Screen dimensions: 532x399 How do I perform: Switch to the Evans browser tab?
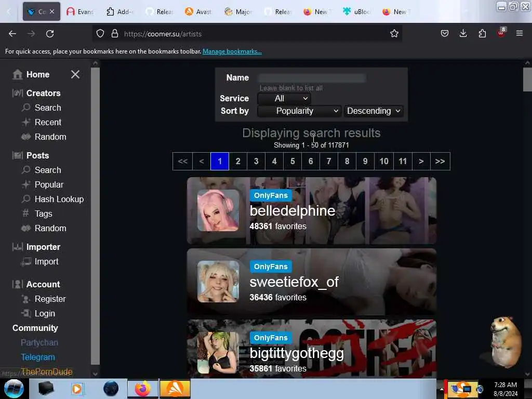(x=80, y=11)
